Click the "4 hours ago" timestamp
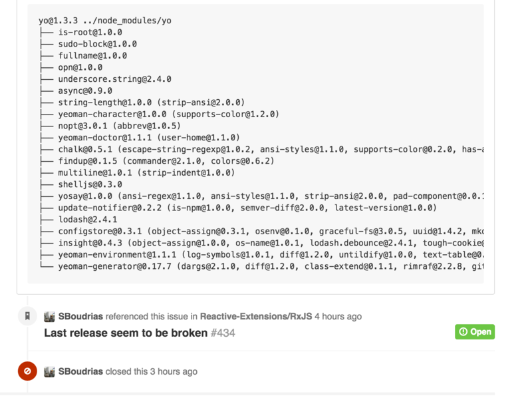 (338, 316)
